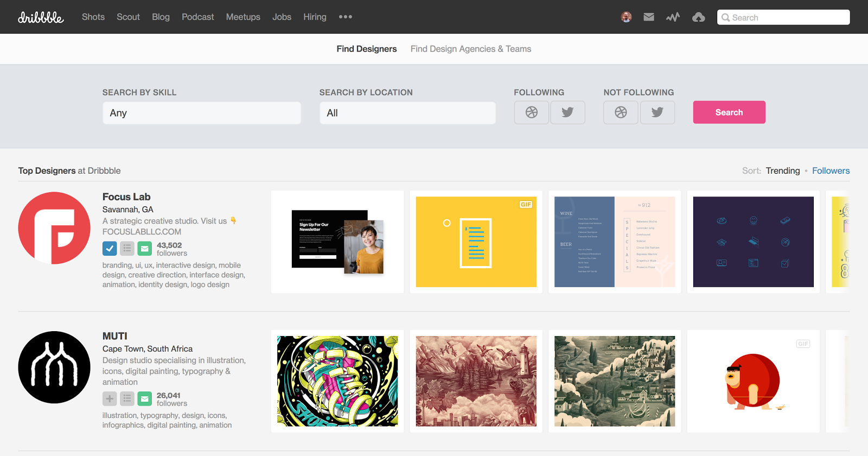Open the user profile avatar in header
The width and height of the screenshot is (868, 456).
point(626,17)
